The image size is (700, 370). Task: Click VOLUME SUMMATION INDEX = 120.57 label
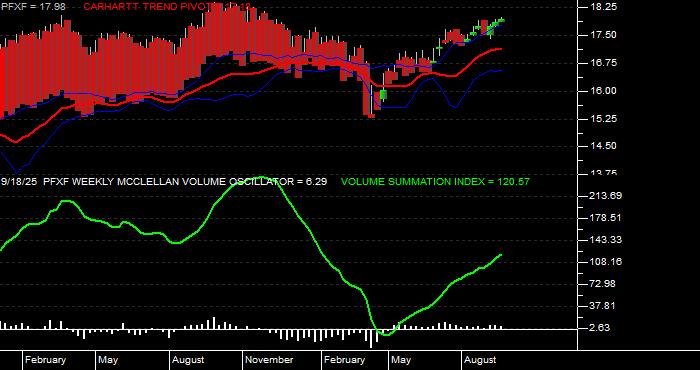coord(435,182)
